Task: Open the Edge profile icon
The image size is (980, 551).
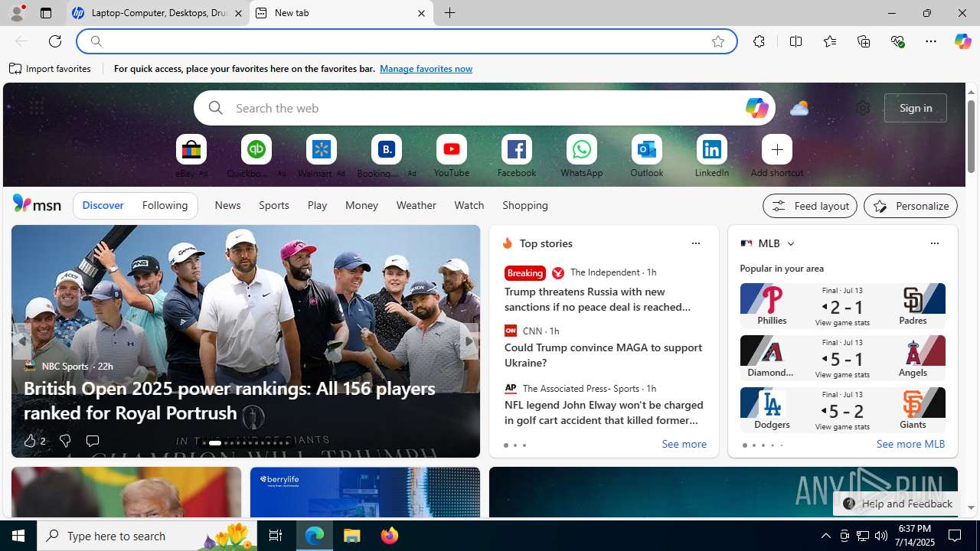Action: [x=17, y=13]
